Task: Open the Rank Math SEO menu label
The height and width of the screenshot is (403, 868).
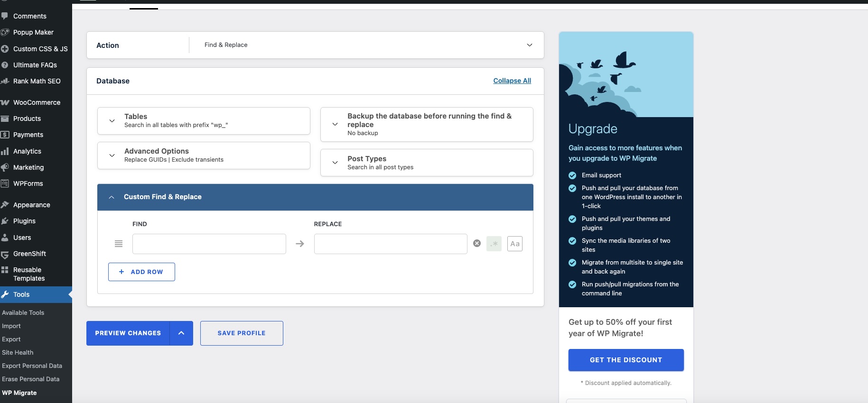Action: [x=37, y=81]
